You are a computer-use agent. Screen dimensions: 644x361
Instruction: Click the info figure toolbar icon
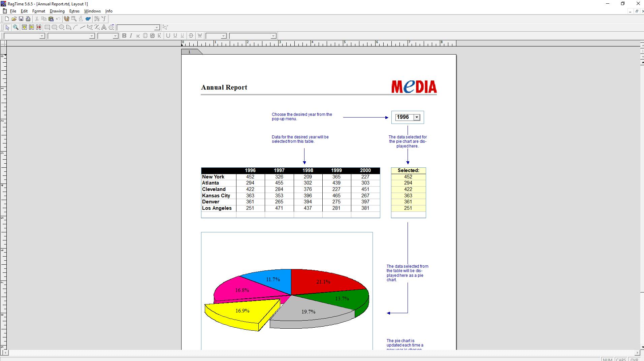[81, 19]
